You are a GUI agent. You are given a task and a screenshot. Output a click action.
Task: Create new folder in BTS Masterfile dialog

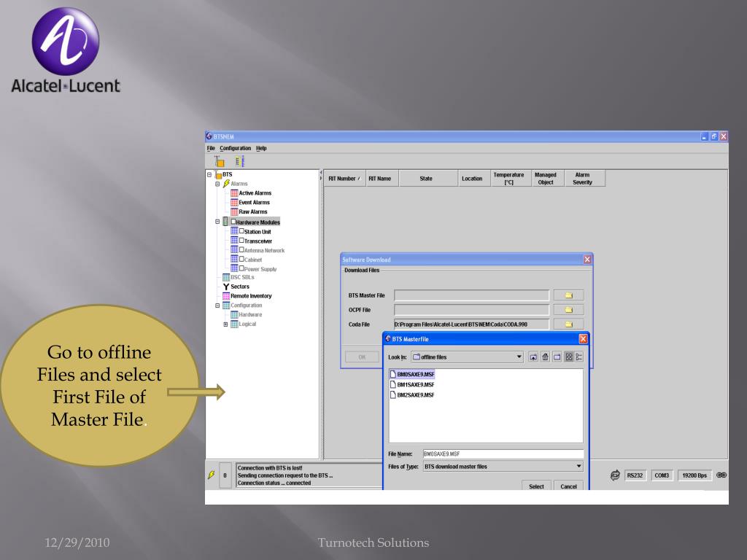point(557,357)
